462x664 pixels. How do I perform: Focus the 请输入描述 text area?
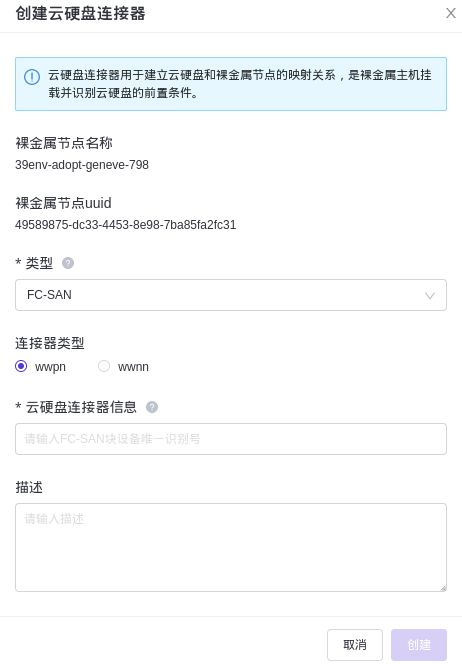[x=231, y=547]
